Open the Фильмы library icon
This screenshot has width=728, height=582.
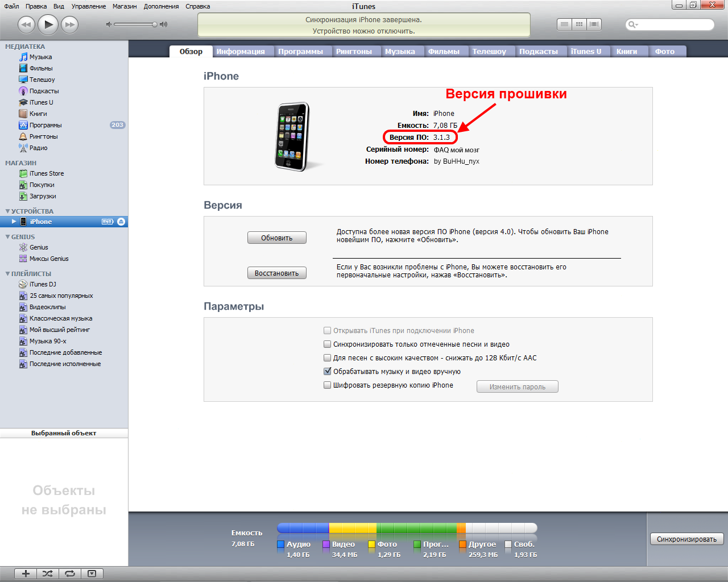[23, 68]
